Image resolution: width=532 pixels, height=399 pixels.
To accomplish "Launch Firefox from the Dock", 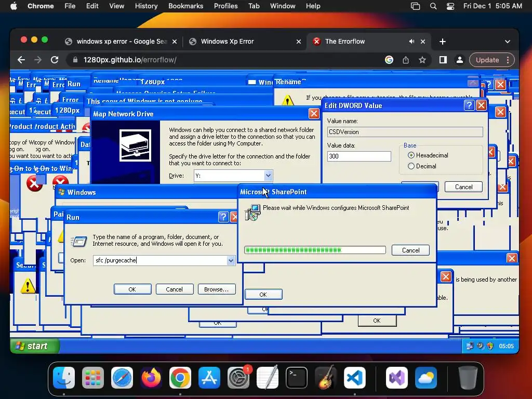I will pyautogui.click(x=151, y=378).
